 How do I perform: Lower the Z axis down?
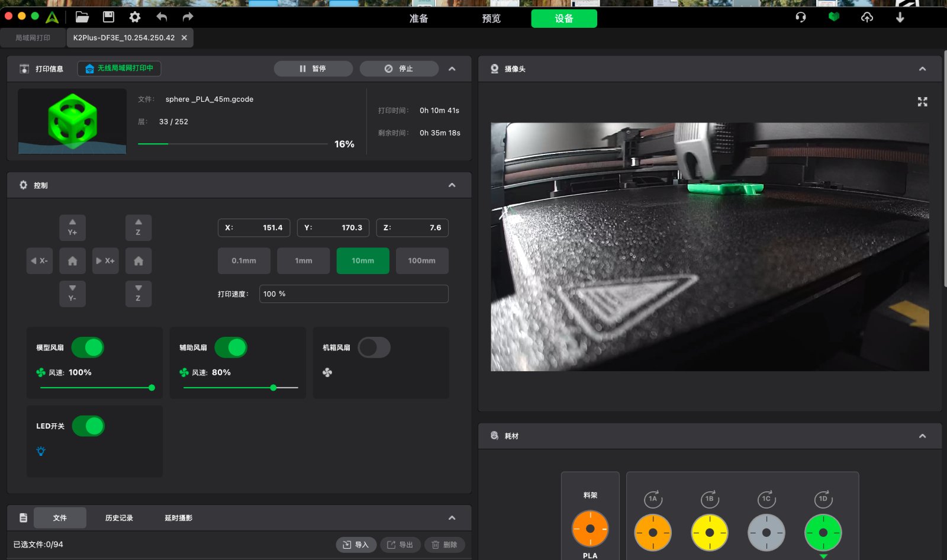[138, 294]
